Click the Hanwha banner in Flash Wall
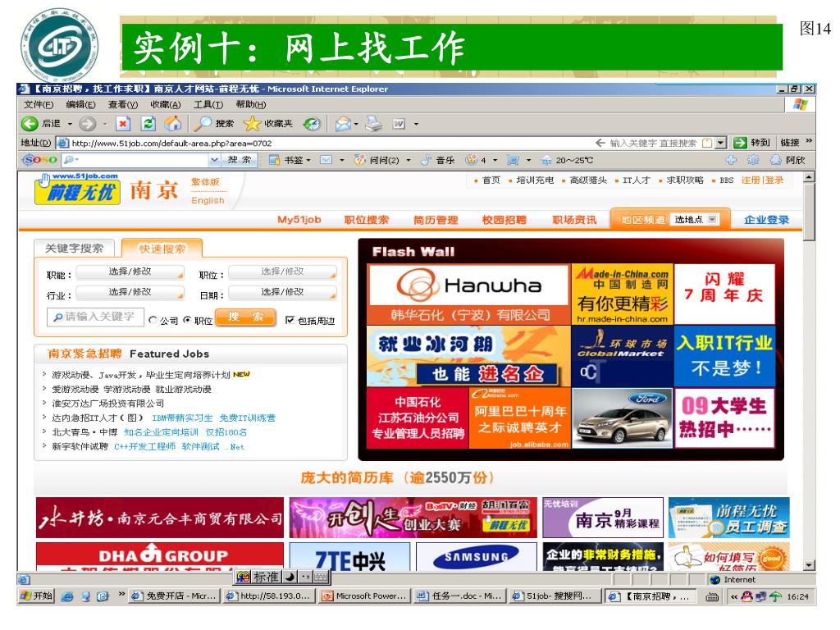The width and height of the screenshot is (840, 630). coord(468,294)
